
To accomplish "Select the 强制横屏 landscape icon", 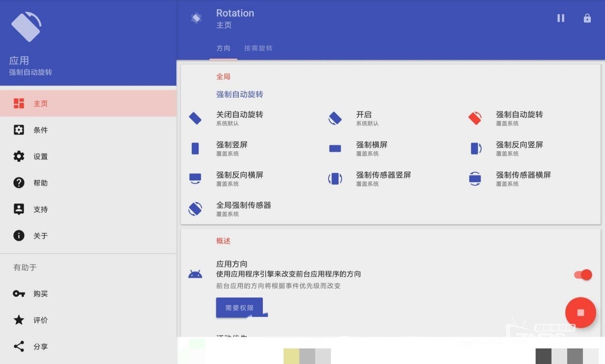I will (x=335, y=148).
